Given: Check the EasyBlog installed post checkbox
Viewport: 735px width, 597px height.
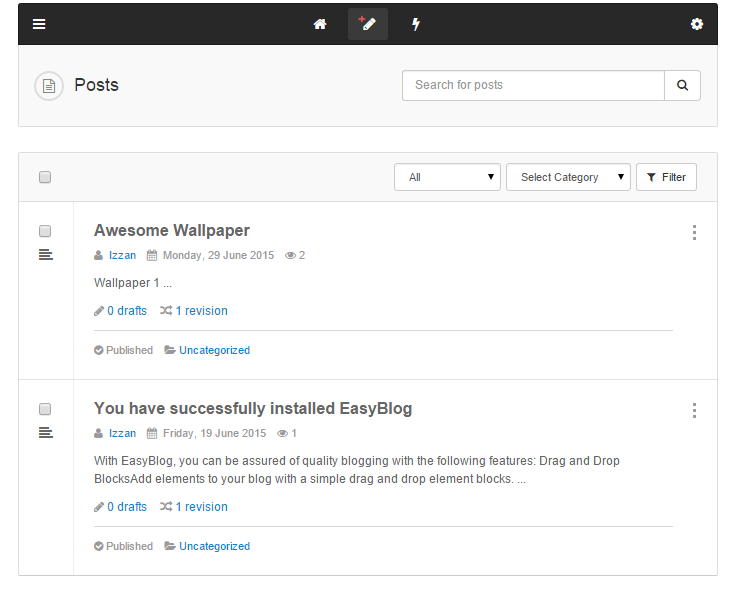Looking at the screenshot, I should pos(45,409).
